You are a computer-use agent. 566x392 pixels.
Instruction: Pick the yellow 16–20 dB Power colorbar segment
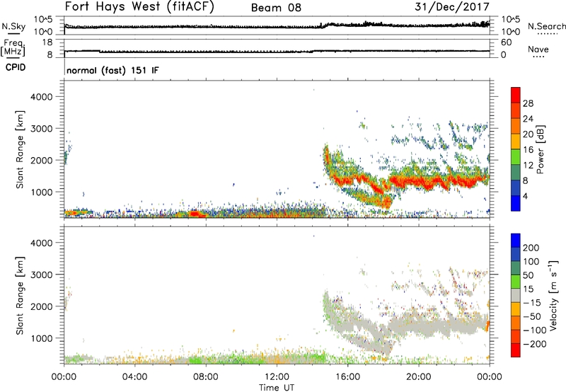pos(516,142)
